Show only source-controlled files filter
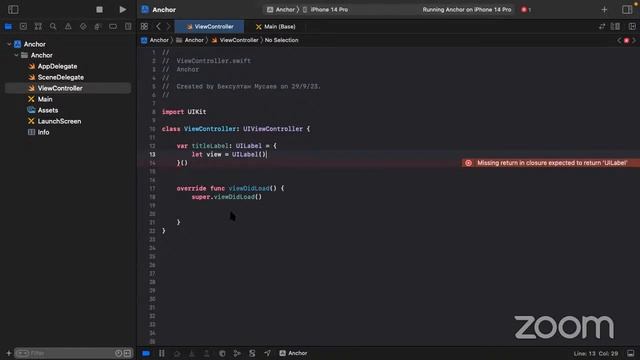The width and height of the screenshot is (640, 360). pyautogui.click(x=127, y=353)
